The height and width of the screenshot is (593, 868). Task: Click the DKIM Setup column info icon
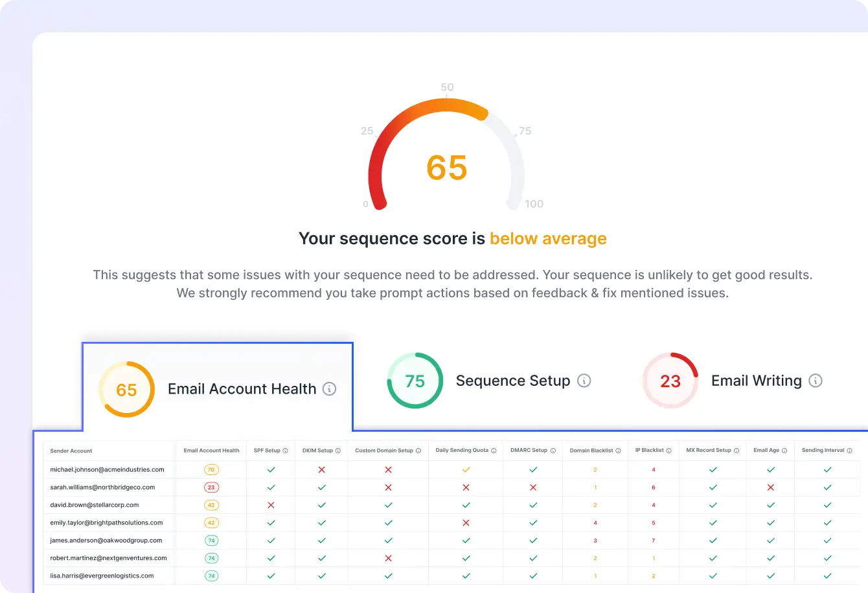(x=338, y=451)
